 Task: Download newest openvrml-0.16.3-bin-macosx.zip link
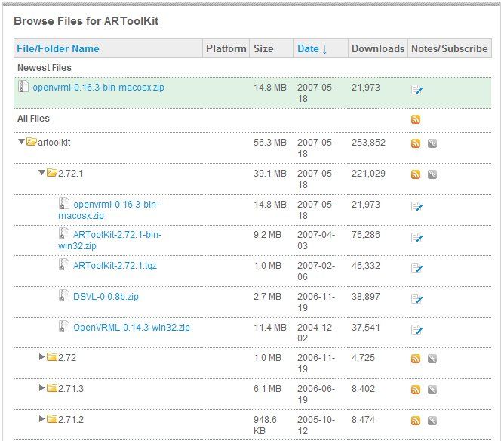(98, 88)
